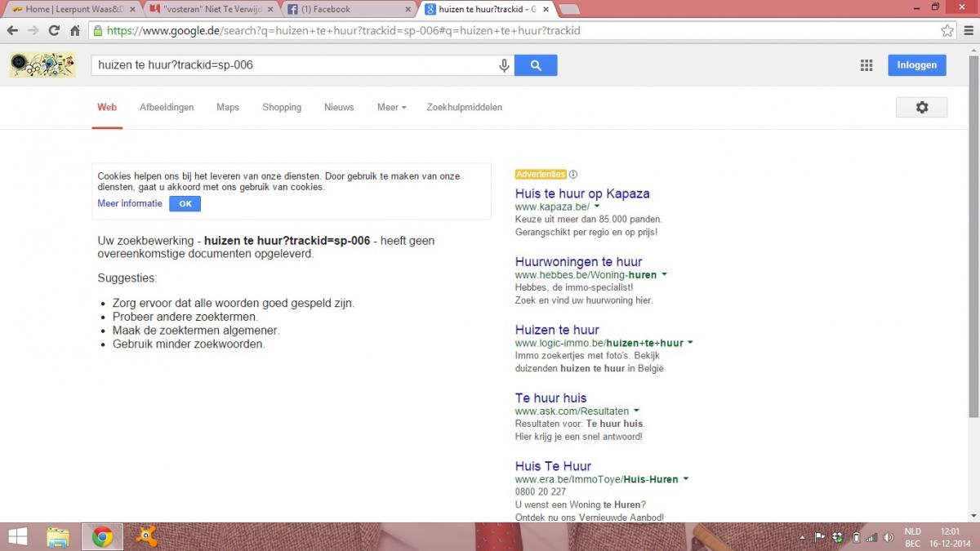Open Zoekhulpmiddelen search tools
The width and height of the screenshot is (980, 551).
pos(465,107)
